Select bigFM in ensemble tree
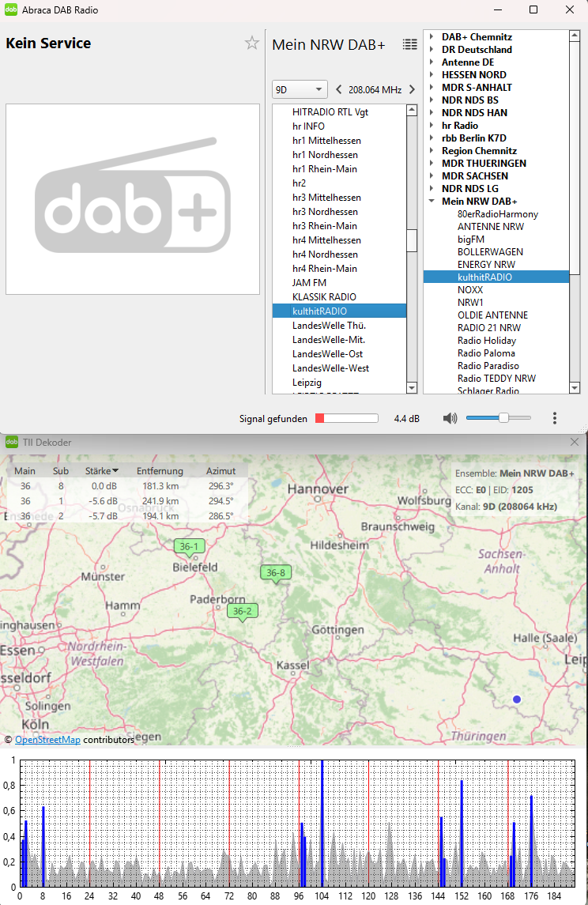The image size is (588, 905). [x=471, y=239]
